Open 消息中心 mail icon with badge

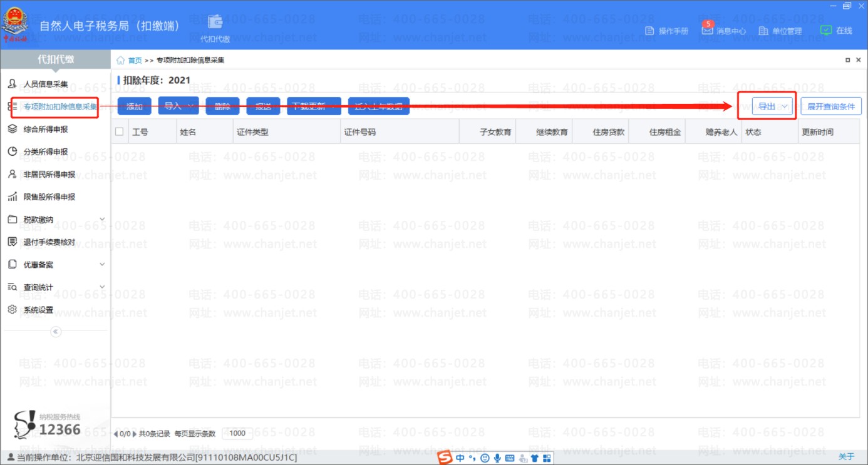click(707, 30)
